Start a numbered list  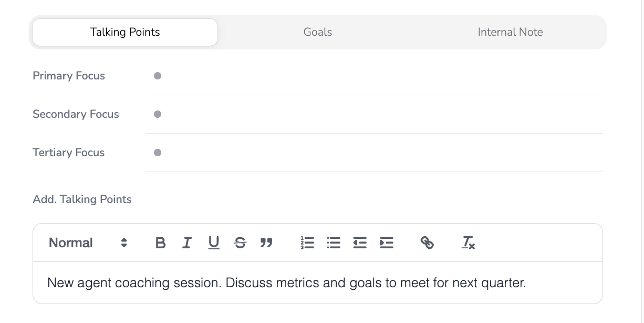[x=307, y=243]
